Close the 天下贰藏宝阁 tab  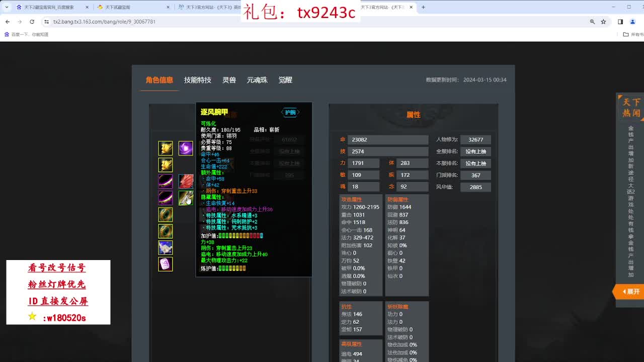[x=168, y=7]
